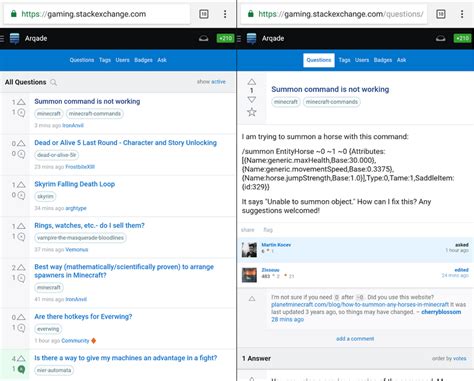474x381 pixels.
Task: Open the Skyrim Falling Death Loop question
Action: [x=74, y=184]
